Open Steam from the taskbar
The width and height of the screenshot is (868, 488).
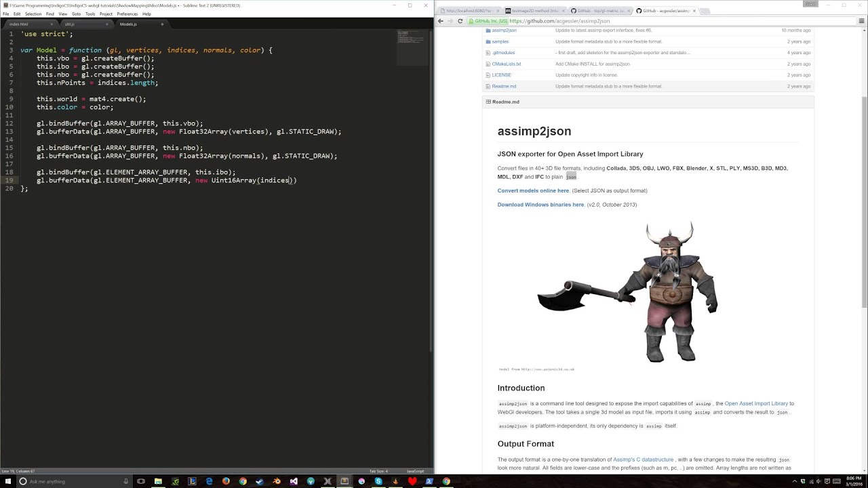pyautogui.click(x=260, y=481)
